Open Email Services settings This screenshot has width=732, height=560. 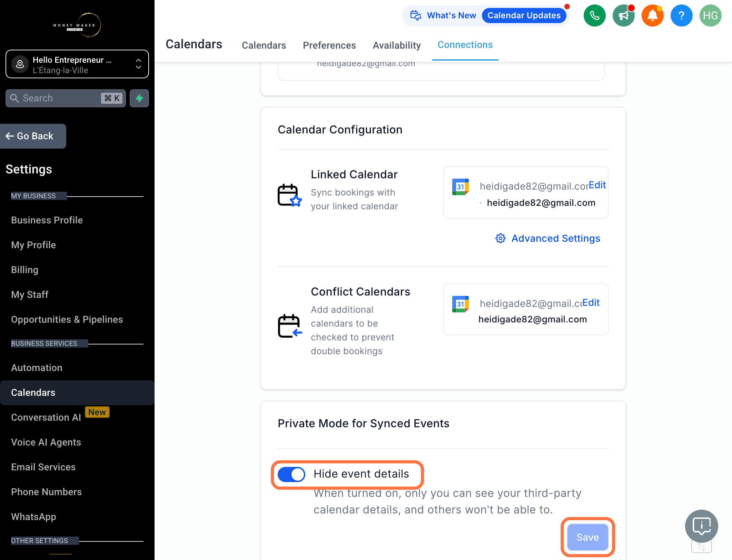click(x=43, y=467)
